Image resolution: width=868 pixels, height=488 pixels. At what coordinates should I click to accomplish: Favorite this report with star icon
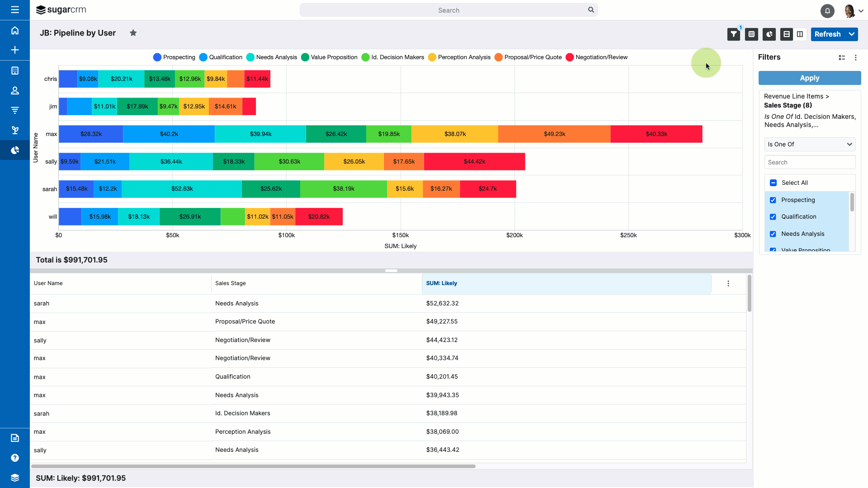tap(133, 33)
